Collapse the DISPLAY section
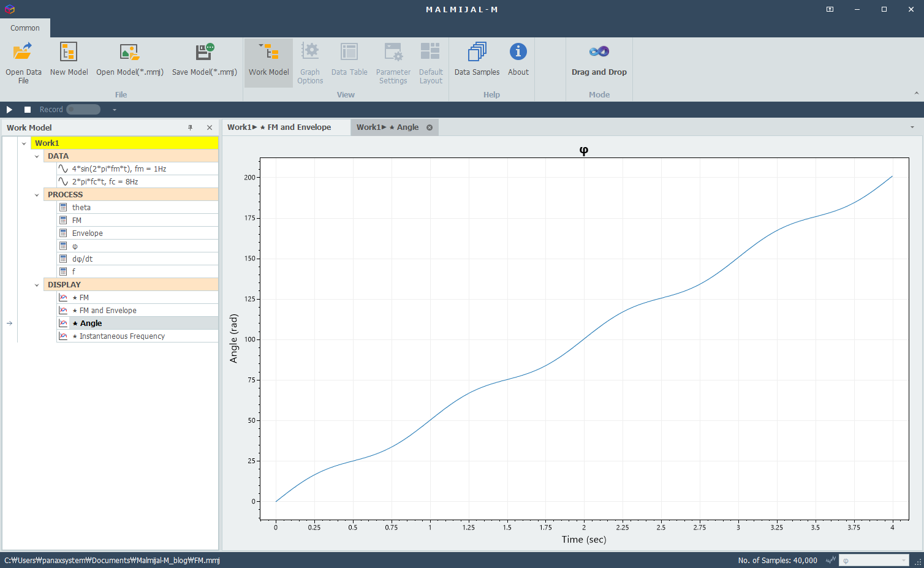This screenshot has height=568, width=924. coord(37,285)
